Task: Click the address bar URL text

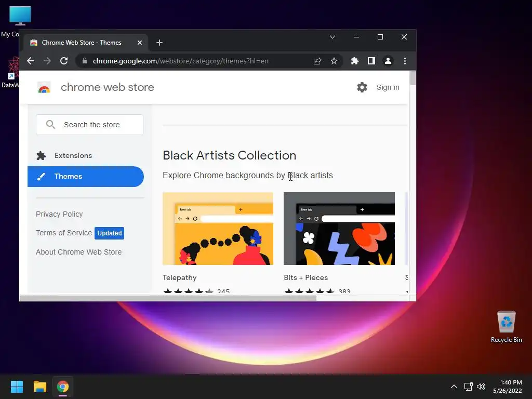Action: tap(180, 61)
